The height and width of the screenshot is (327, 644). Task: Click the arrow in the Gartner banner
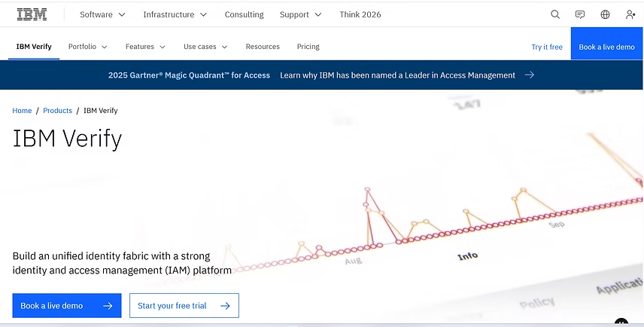coord(530,75)
